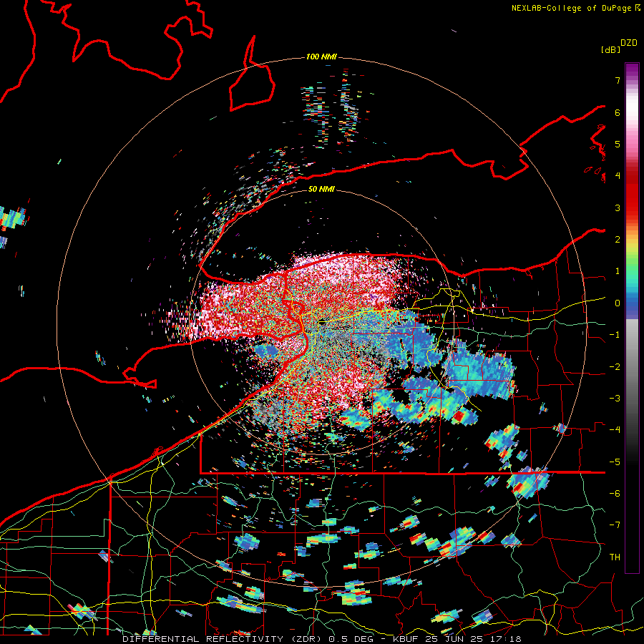
Task: Click the -4 value on the color scale
Action: 615,430
